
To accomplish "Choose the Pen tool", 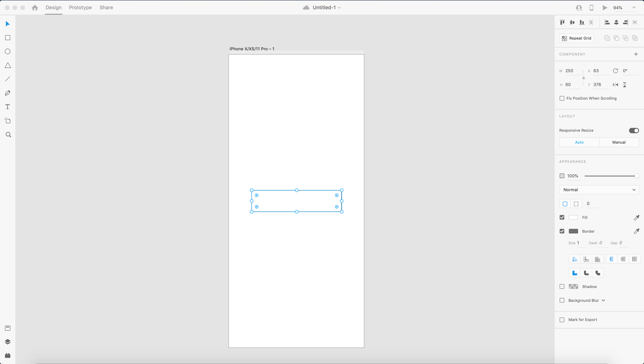I will click(7, 93).
